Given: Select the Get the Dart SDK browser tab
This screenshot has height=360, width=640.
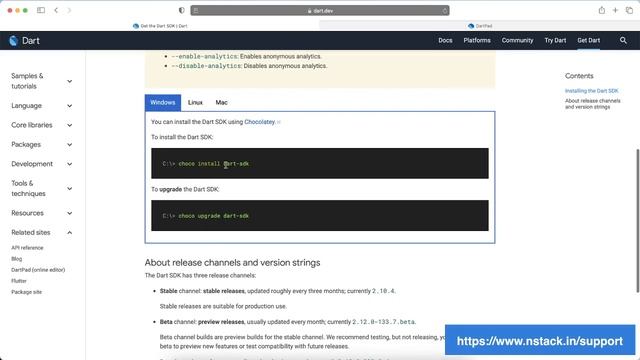Looking at the screenshot, I should tap(160, 26).
